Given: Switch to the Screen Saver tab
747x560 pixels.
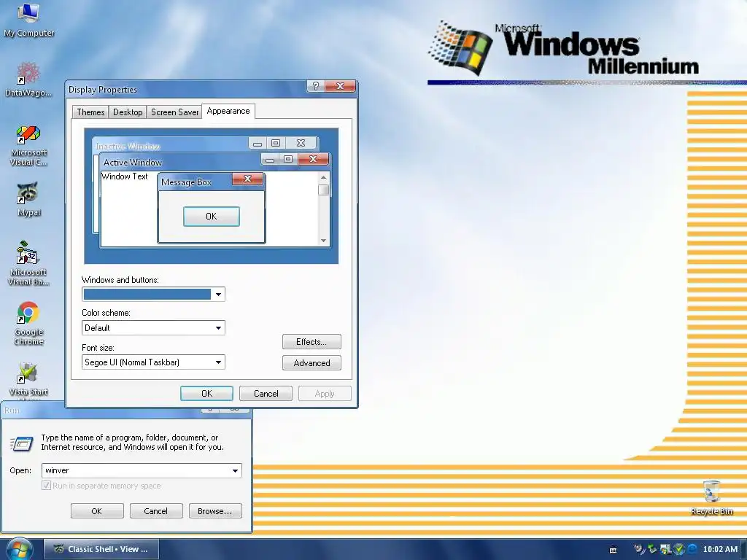Looking at the screenshot, I should click(175, 112).
